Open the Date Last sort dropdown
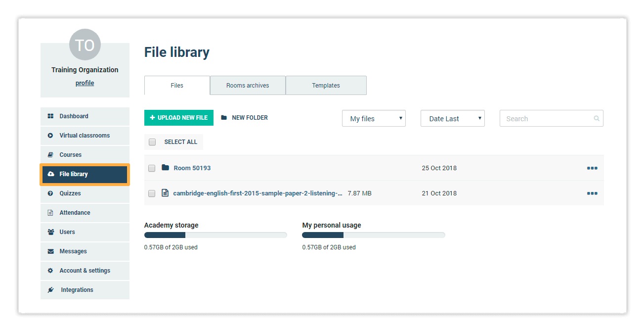This screenshot has height=331, width=644. point(453,118)
